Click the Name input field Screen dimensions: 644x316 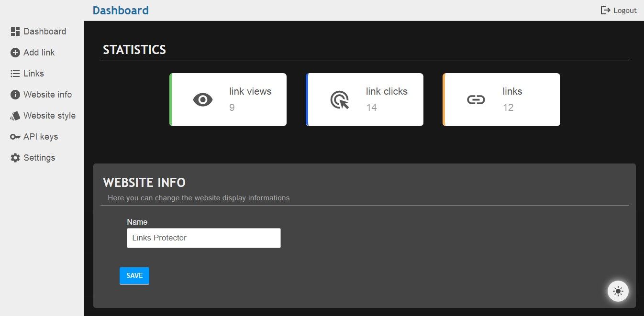point(204,238)
